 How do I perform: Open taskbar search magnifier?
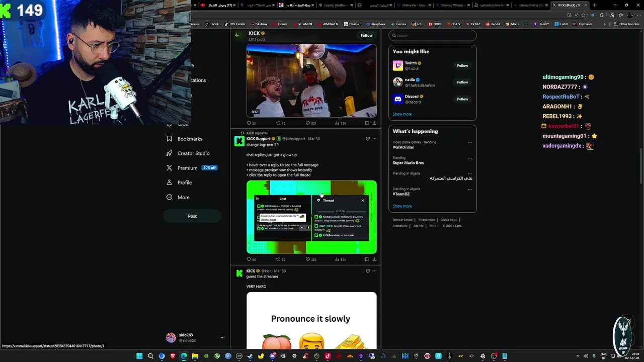pyautogui.click(x=150, y=356)
